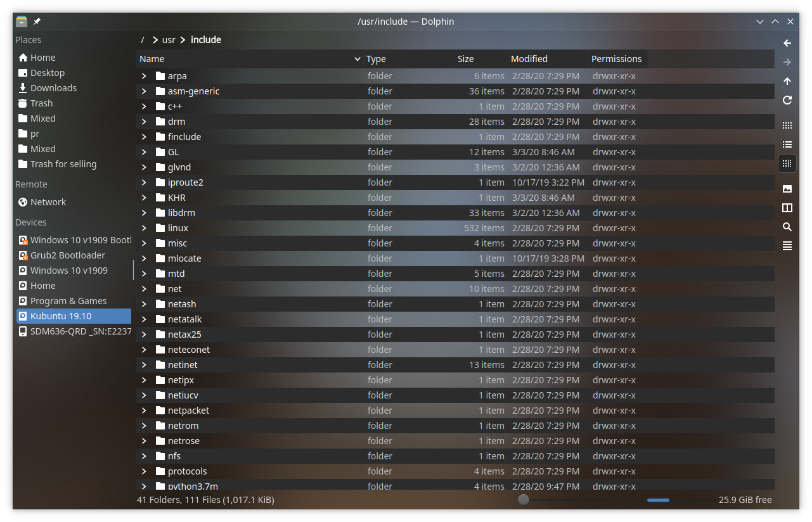Click the folder icon of the netinet row
The height and width of the screenshot is (522, 812).
(160, 365)
